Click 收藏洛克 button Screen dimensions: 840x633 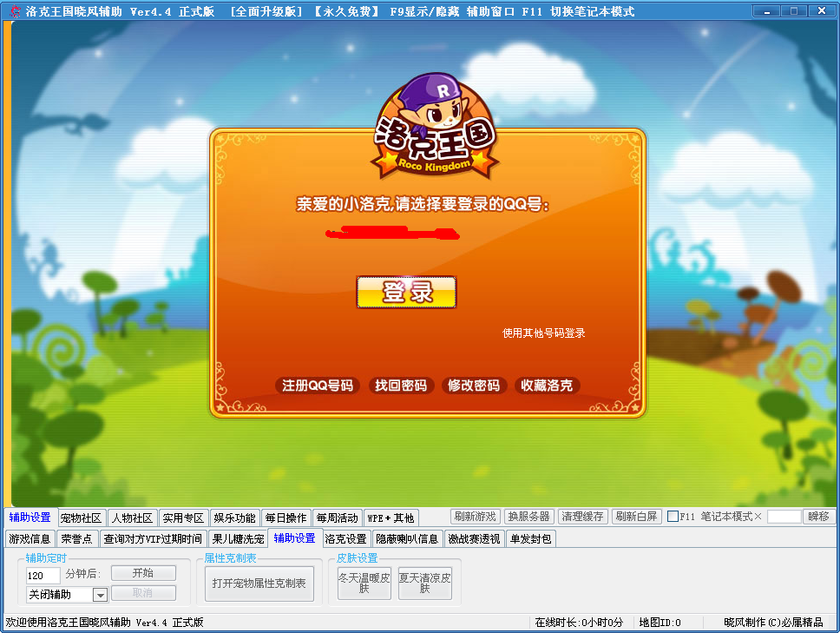click(x=547, y=386)
